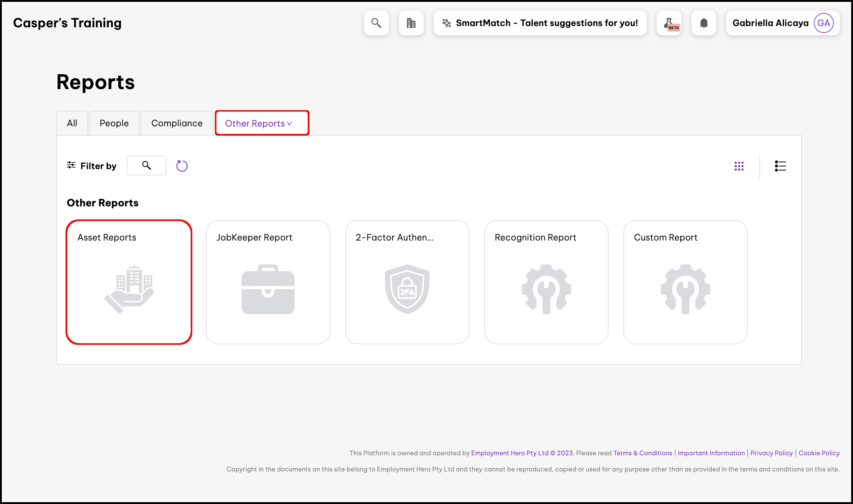Switch to grid view layout
The height and width of the screenshot is (504, 853).
(x=739, y=166)
